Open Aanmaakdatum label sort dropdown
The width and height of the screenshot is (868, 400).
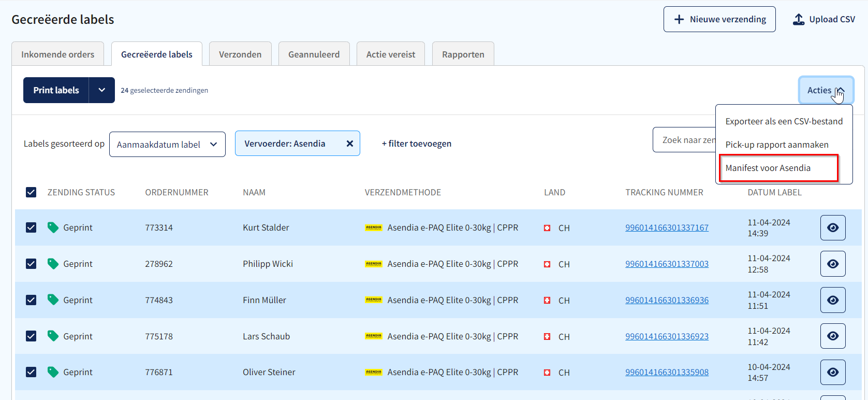167,145
